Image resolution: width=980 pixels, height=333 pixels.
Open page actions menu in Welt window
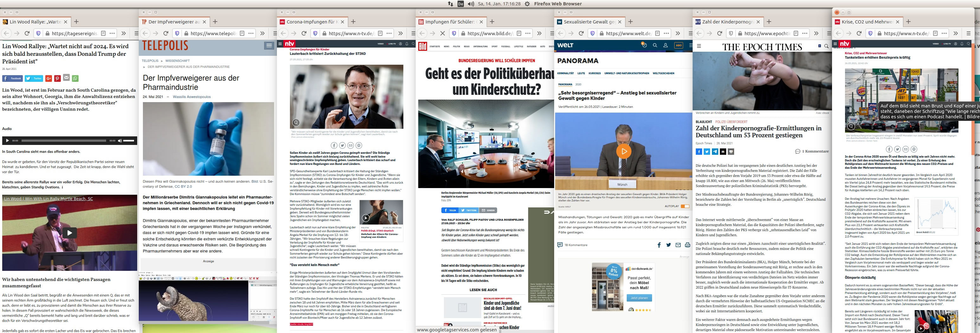click(666, 34)
